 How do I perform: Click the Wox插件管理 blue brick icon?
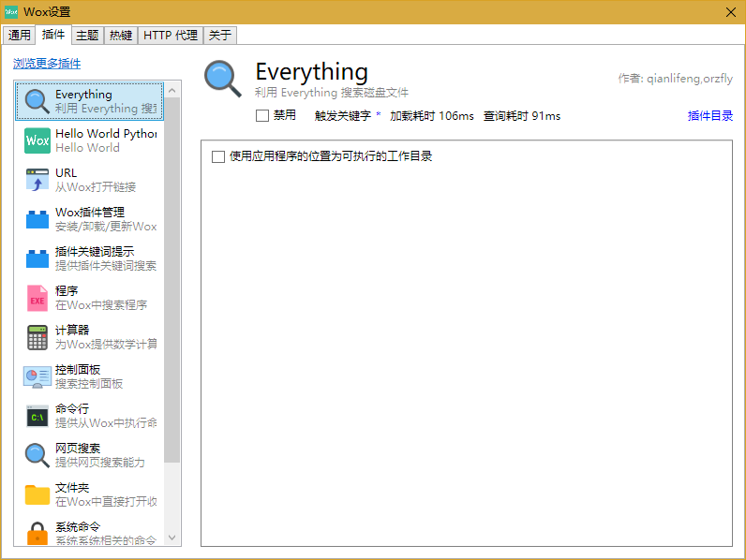point(37,219)
